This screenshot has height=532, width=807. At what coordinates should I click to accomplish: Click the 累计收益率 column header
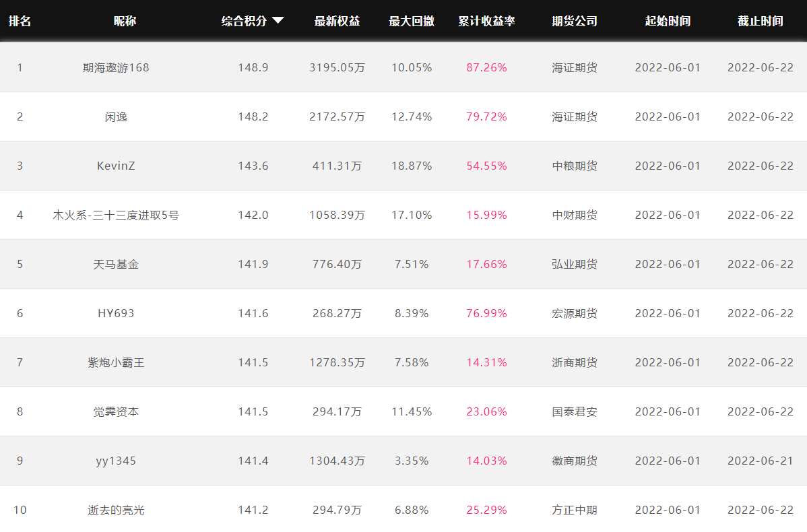[487, 21]
